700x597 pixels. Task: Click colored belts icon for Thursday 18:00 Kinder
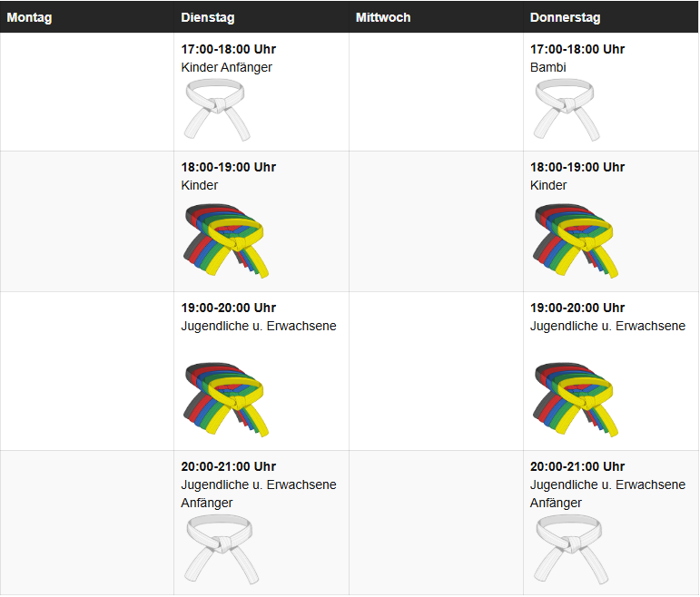click(x=575, y=239)
